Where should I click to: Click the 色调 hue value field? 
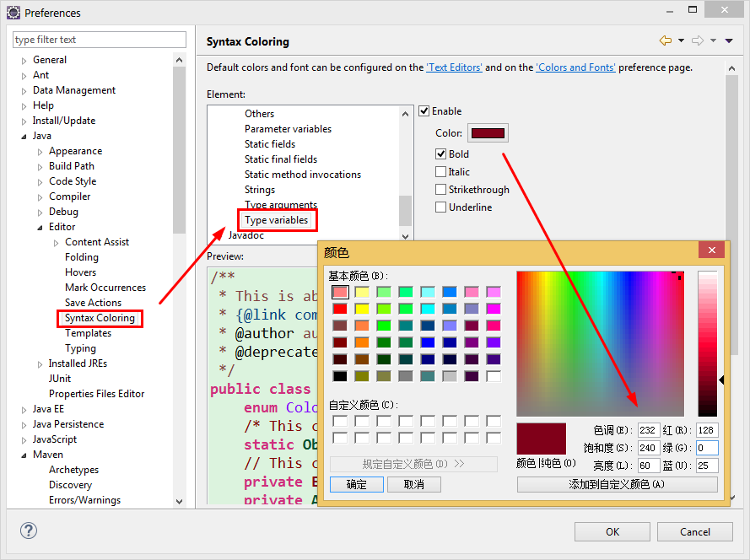[x=649, y=430]
